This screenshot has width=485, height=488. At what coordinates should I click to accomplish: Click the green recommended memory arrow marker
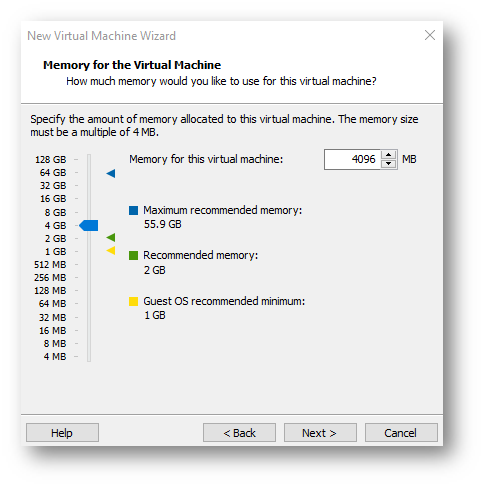point(111,237)
